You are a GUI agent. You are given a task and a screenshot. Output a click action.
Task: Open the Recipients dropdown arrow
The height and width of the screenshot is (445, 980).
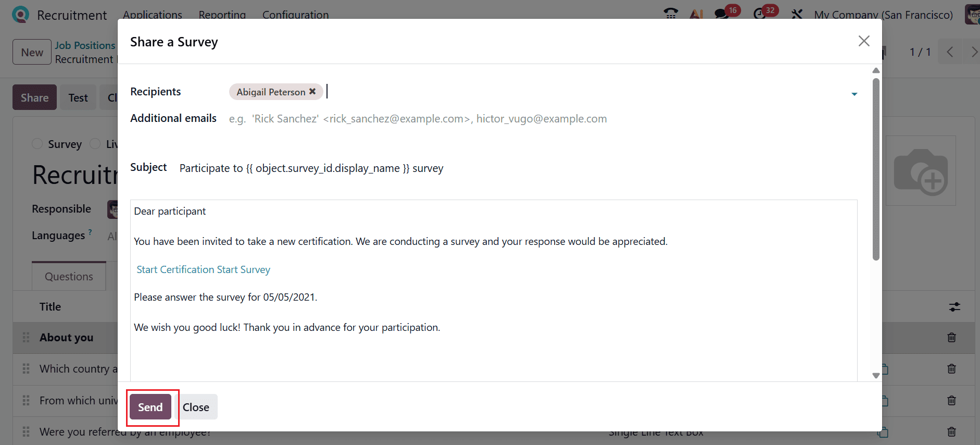point(855,94)
